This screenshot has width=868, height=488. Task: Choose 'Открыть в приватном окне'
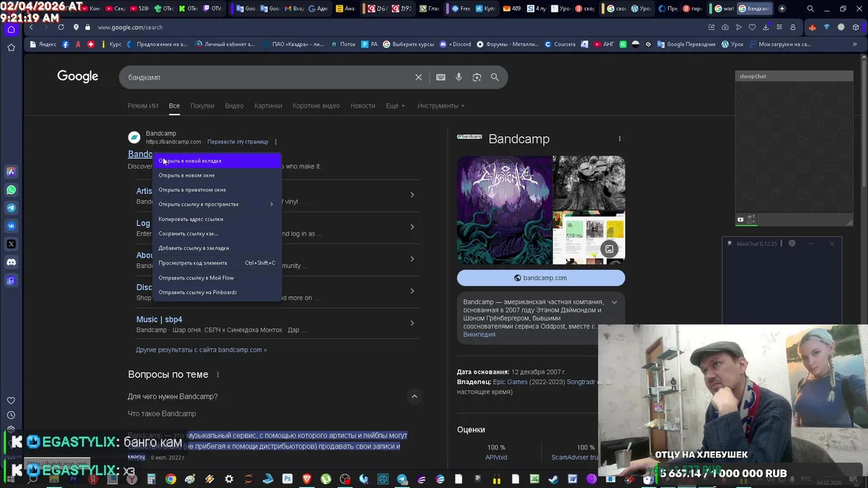[x=217, y=190]
